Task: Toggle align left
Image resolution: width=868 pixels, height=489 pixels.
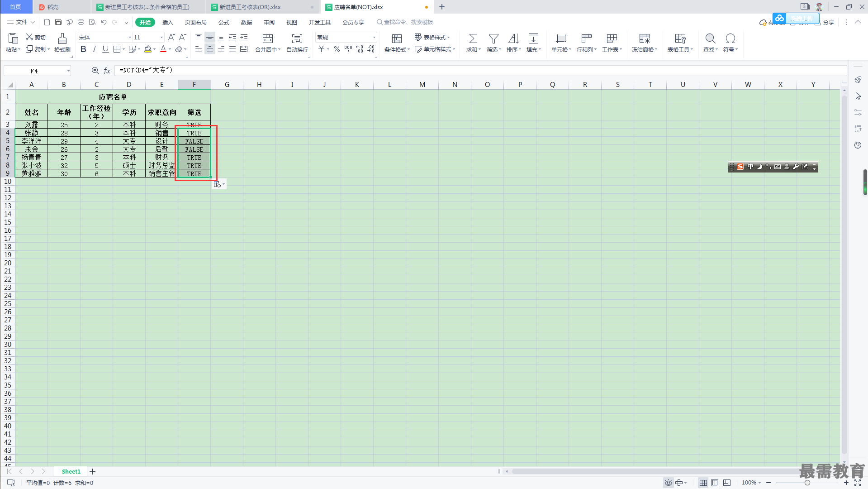Action: 199,49
